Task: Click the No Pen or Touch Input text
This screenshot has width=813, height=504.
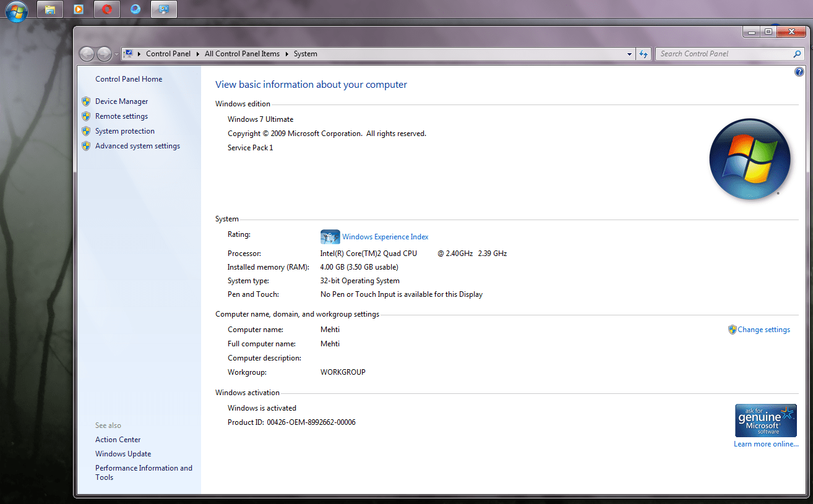Action: coord(402,294)
